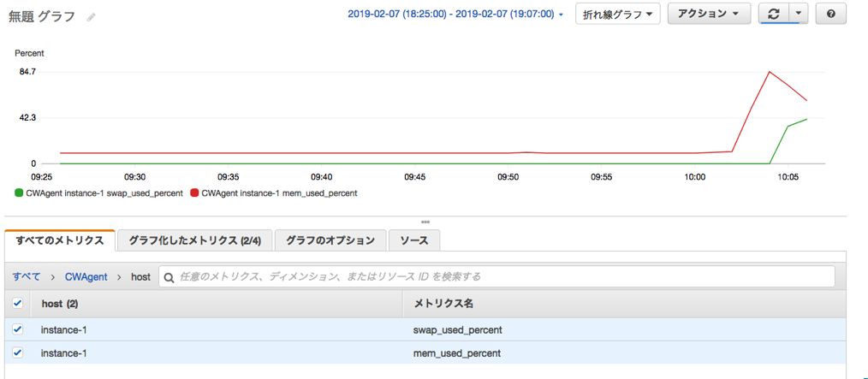Click the red mem_used_percent legend swatch

pos(194,193)
